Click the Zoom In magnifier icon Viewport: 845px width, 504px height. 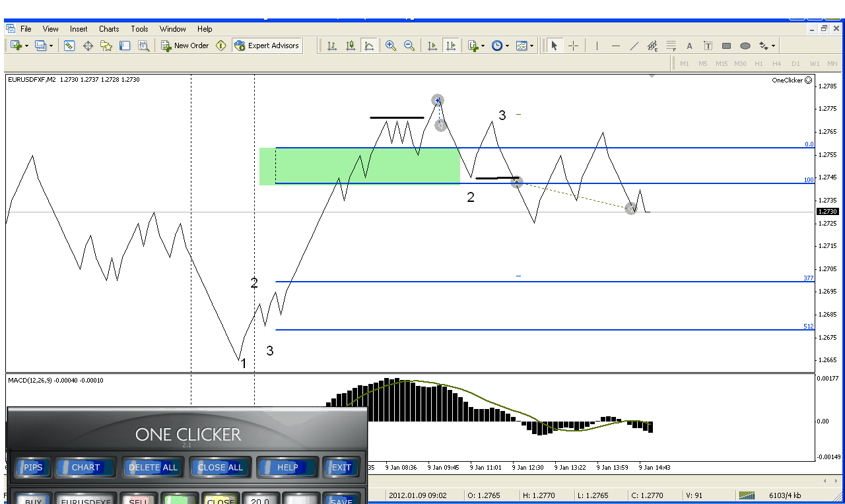391,46
